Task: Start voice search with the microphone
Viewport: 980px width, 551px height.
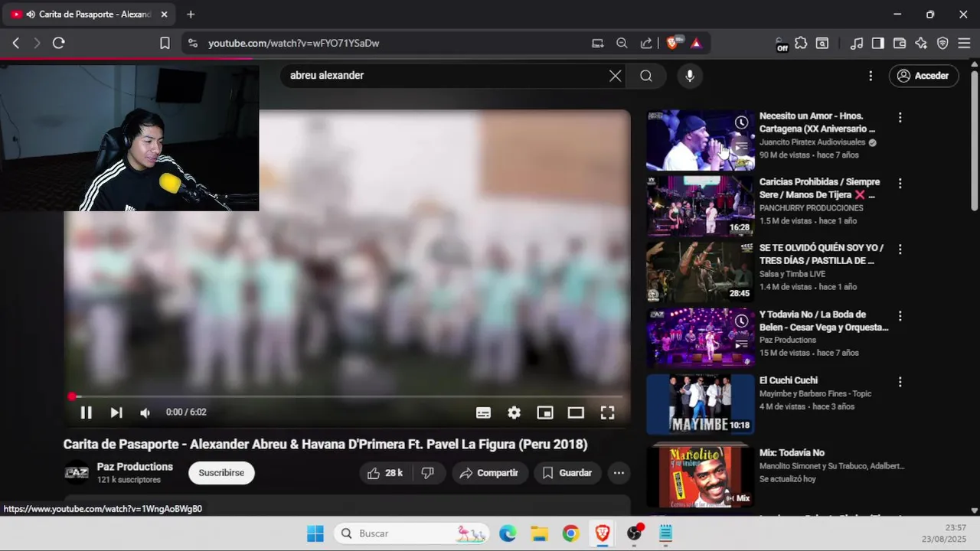Action: click(689, 76)
